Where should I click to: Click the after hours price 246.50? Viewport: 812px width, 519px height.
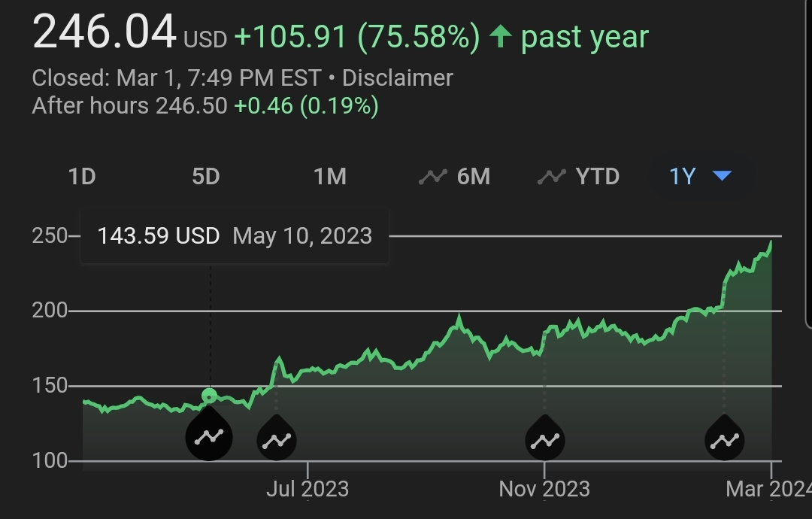(191, 106)
